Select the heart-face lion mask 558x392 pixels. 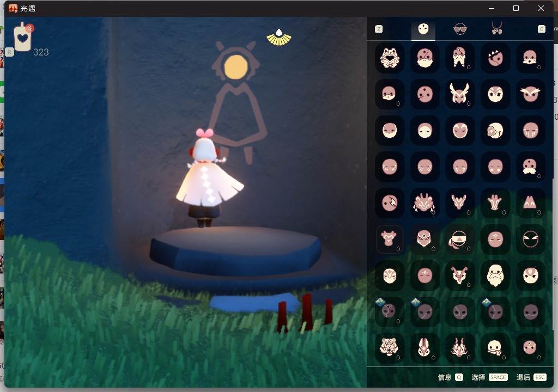pyautogui.click(x=389, y=57)
